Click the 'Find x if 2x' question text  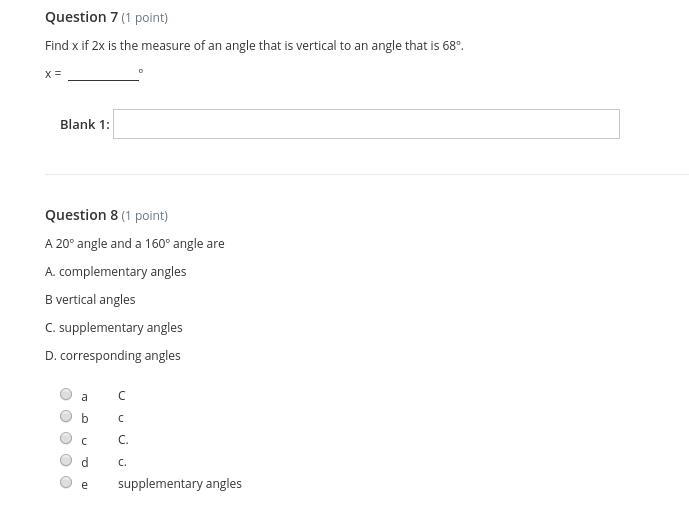click(254, 46)
